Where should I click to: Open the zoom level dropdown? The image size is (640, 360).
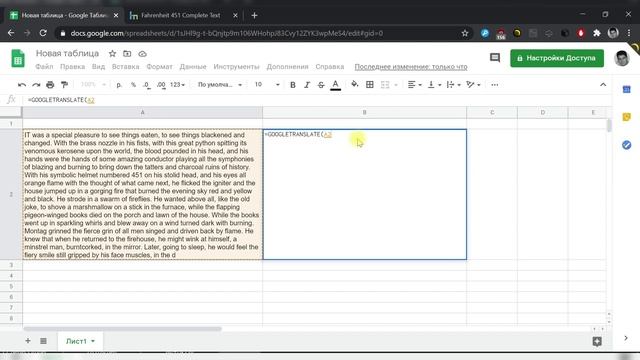coord(93,85)
